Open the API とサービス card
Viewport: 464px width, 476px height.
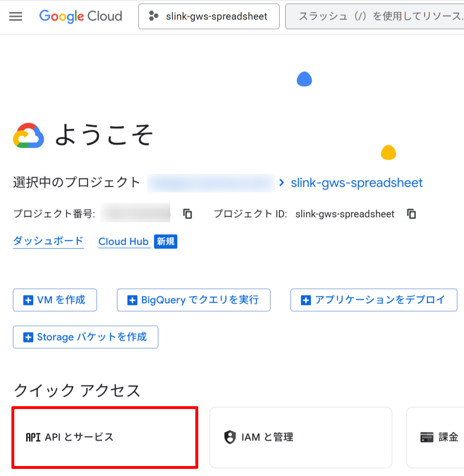tap(105, 437)
